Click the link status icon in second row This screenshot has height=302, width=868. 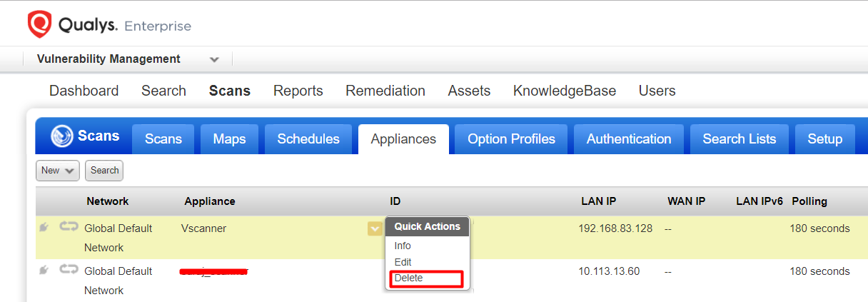(x=69, y=270)
